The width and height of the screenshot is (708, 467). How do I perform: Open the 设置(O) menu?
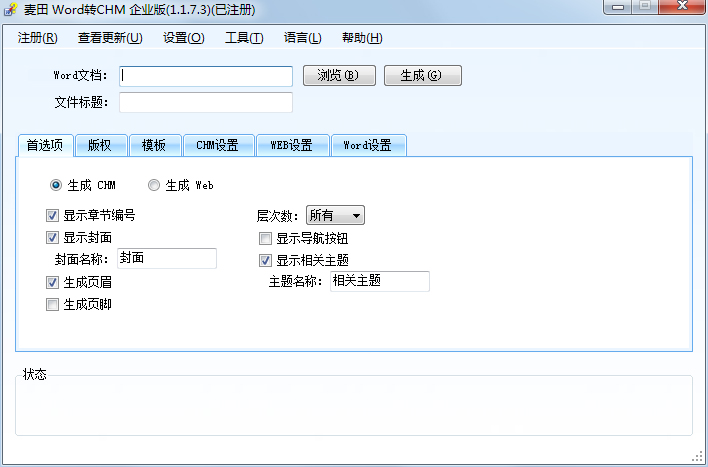coord(184,38)
